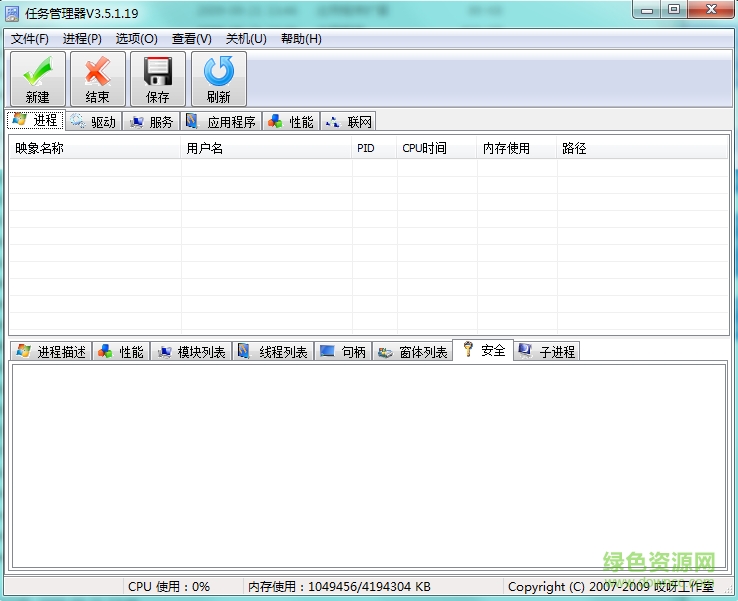Switch to the 驱动 tab
Image resolution: width=738 pixels, height=601 pixels.
(x=94, y=122)
